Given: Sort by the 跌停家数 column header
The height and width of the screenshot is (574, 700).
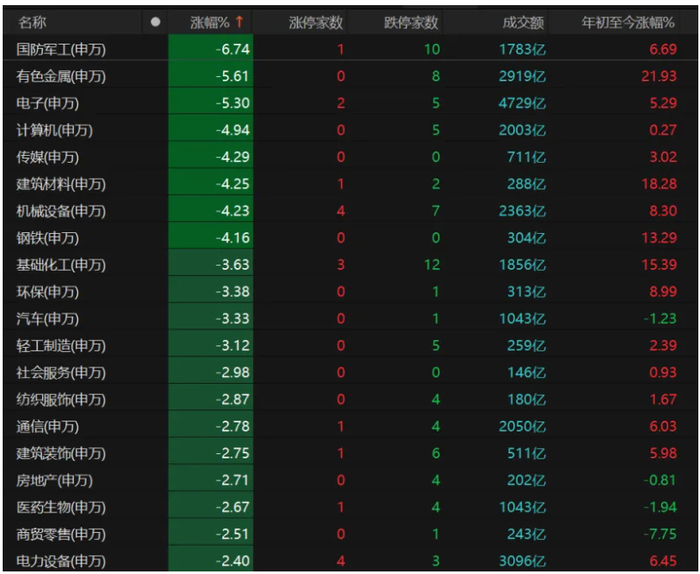Looking at the screenshot, I should coord(411,22).
